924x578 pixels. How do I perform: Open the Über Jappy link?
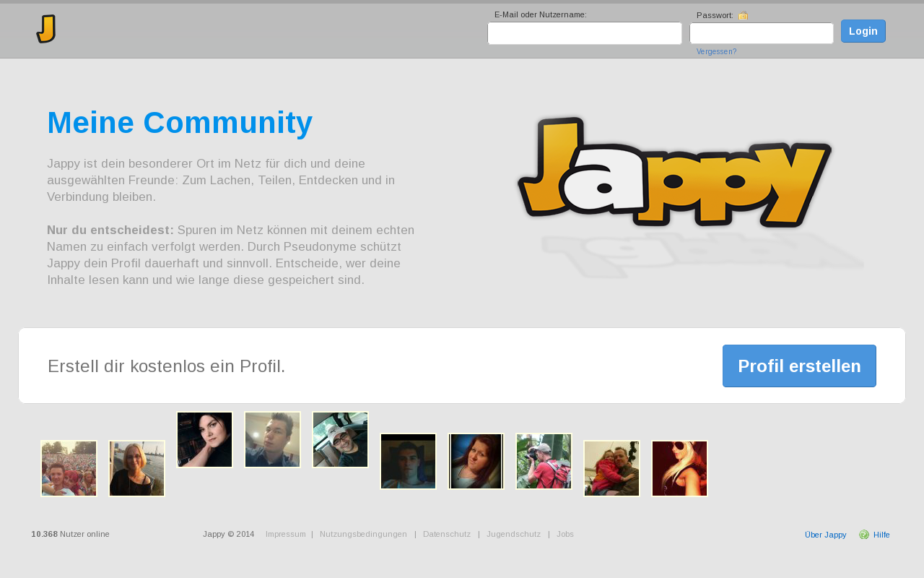(826, 535)
